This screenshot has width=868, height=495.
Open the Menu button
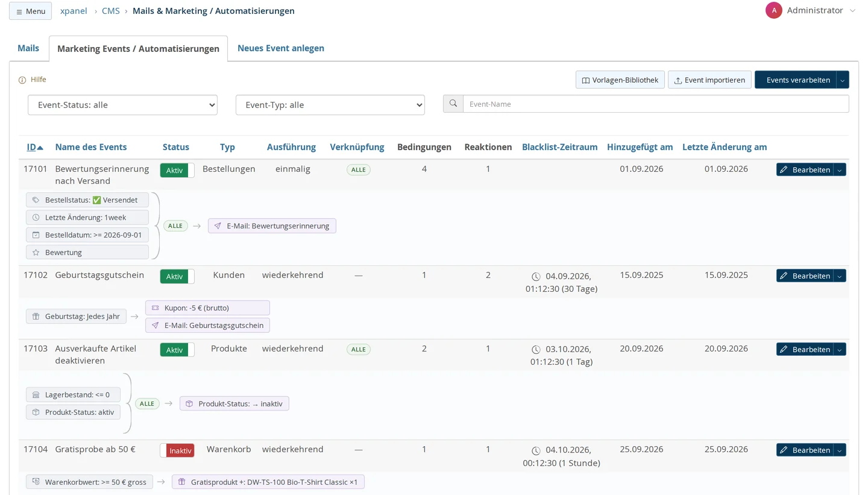tap(30, 11)
